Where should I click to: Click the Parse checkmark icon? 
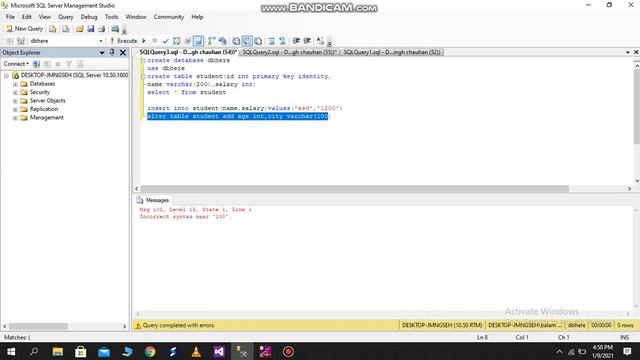(165, 41)
